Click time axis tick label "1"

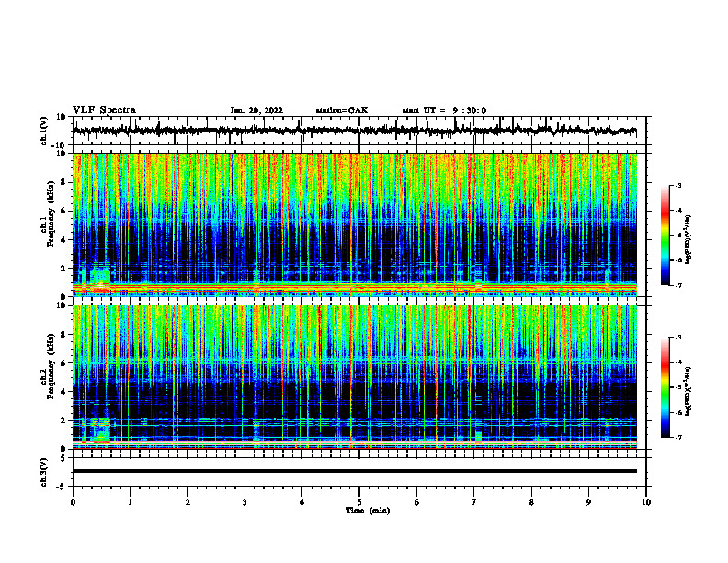[x=130, y=502]
